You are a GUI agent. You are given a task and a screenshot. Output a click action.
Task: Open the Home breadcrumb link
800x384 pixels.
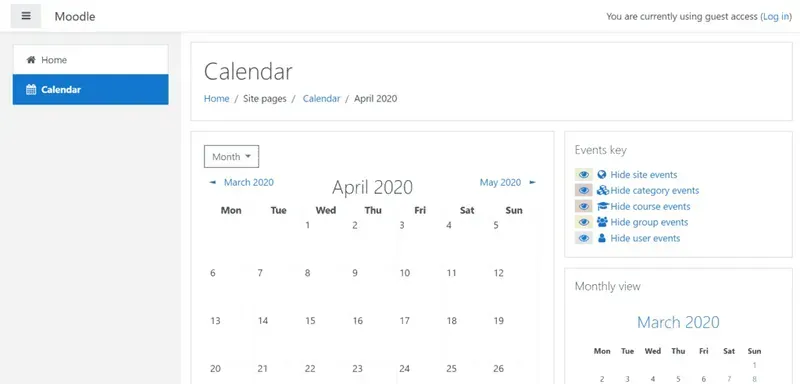[x=216, y=99]
